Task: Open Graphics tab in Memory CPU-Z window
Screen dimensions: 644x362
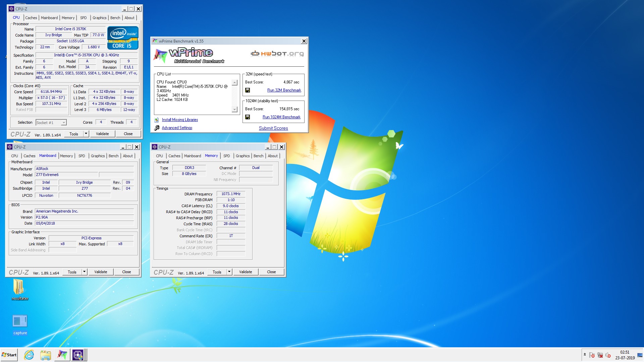Action: 243,156
